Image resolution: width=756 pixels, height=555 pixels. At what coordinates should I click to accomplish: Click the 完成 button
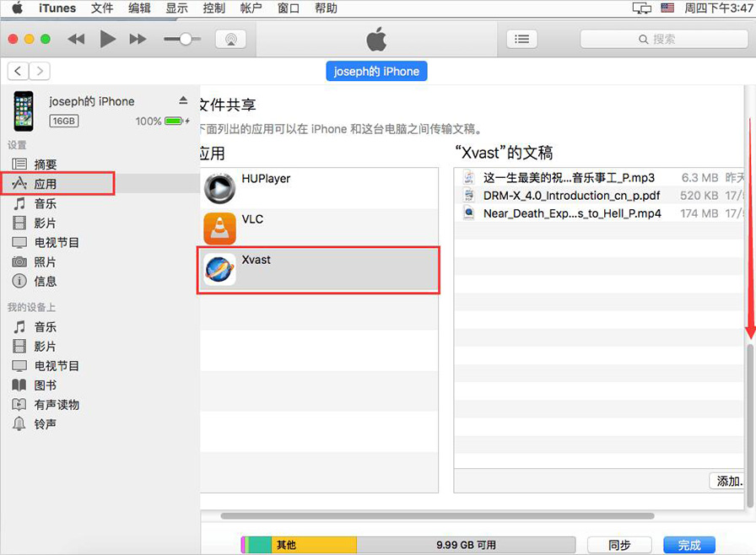pos(690,544)
